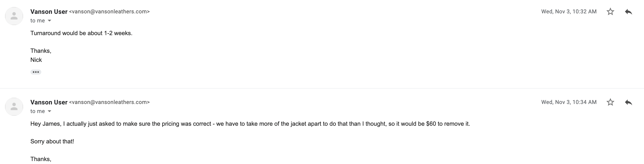Click the 'Sorry about that!' line
The height and width of the screenshot is (164, 644).
click(52, 141)
